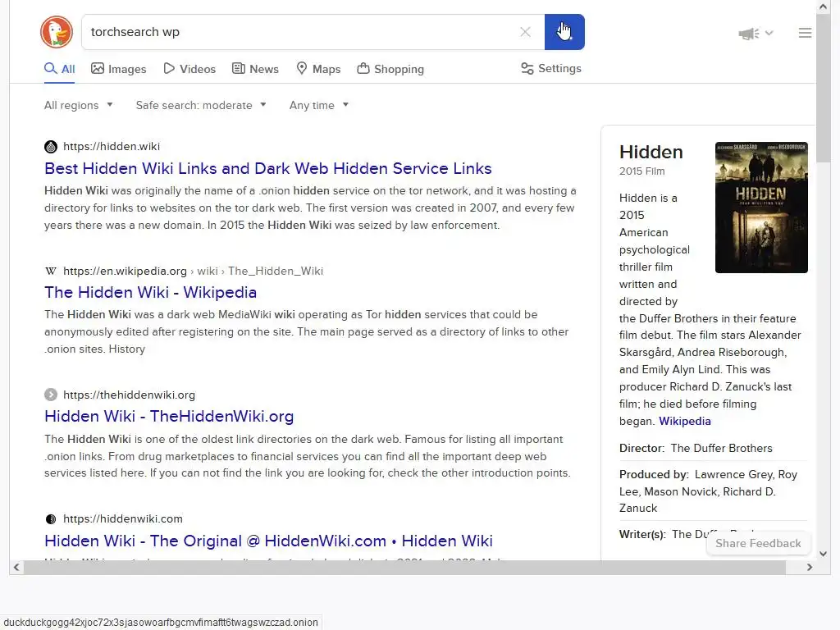Open the Wikipedia link in the Hidden panel

coord(685,421)
